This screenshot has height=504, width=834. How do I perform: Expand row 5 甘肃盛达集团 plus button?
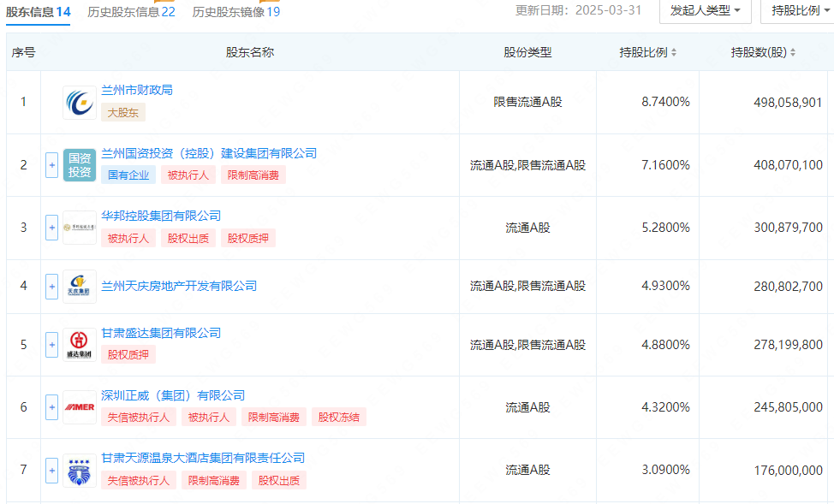click(x=51, y=345)
